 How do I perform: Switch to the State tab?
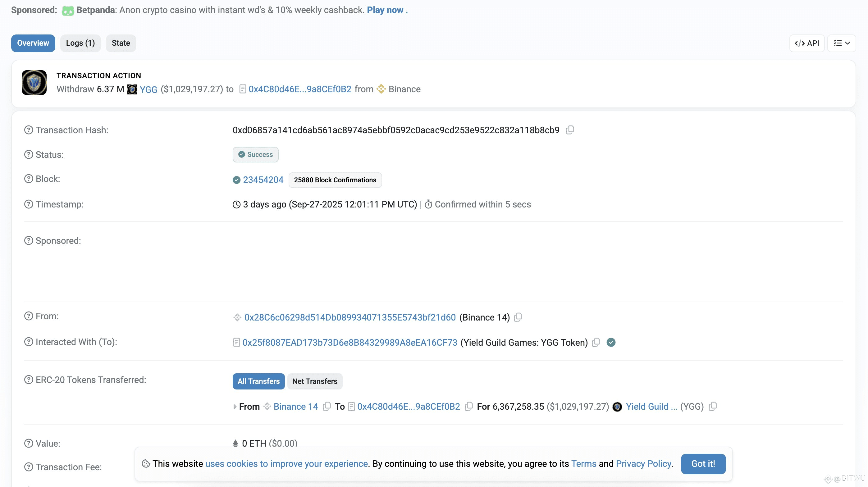pyautogui.click(x=121, y=43)
